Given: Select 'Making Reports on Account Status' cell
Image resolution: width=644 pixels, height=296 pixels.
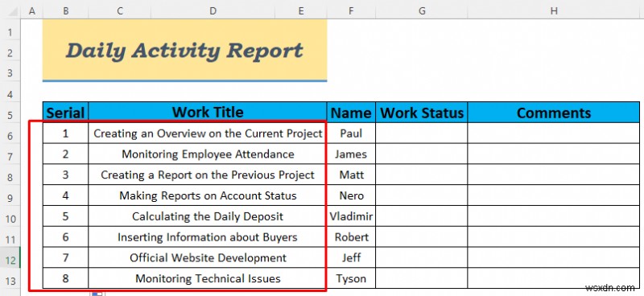Looking at the screenshot, I should tap(208, 195).
